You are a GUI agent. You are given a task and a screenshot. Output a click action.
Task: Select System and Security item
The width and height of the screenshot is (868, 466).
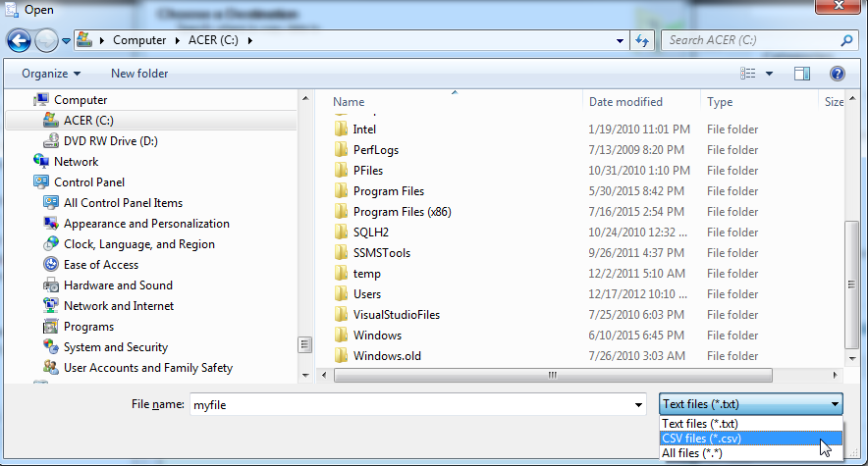[x=115, y=347]
